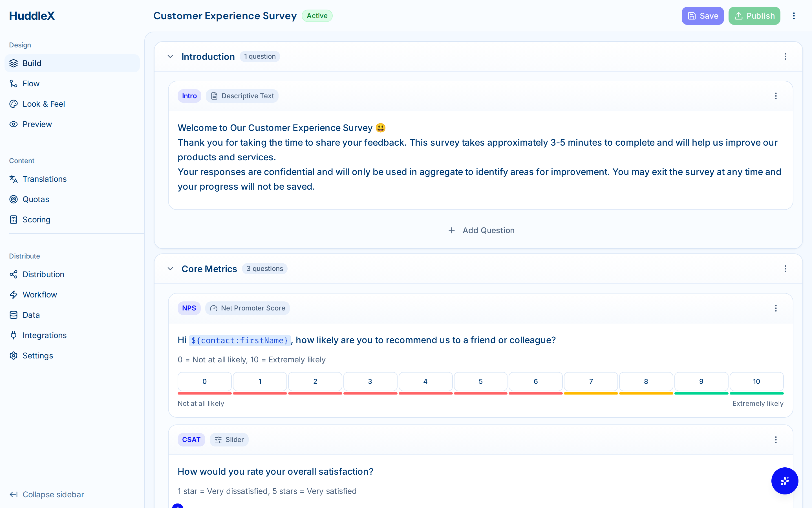Open Intro question options menu
Screen dimensions: 812x508
click(x=776, y=96)
